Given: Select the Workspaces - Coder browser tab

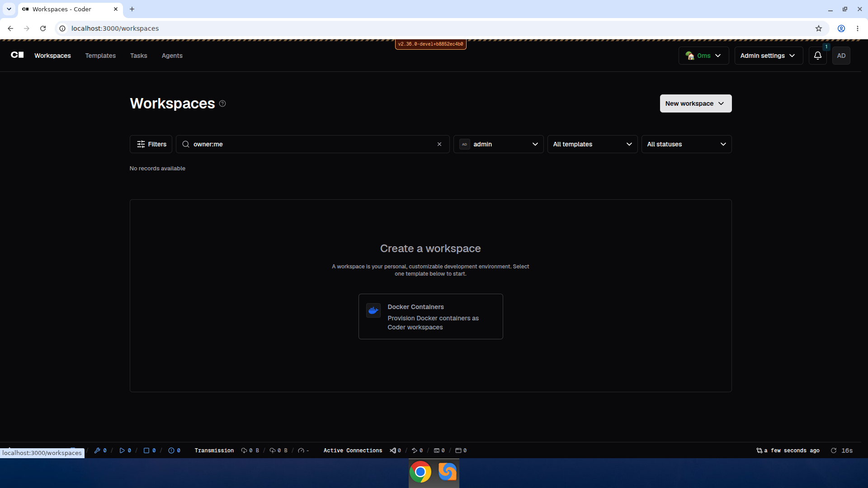Looking at the screenshot, I should [70, 9].
